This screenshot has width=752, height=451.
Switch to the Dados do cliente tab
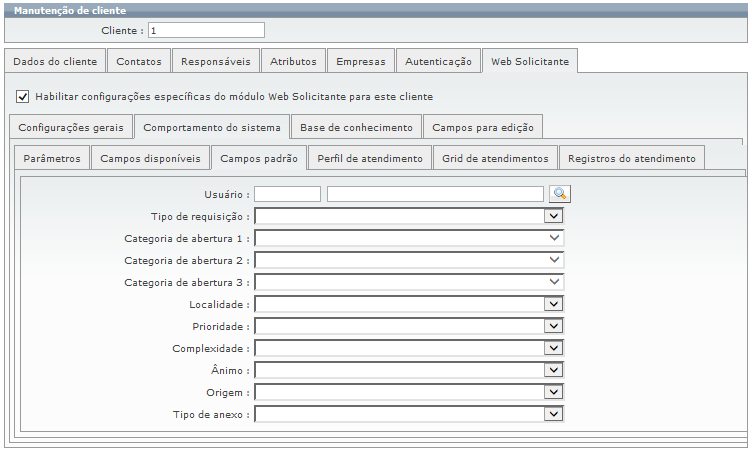(55, 61)
